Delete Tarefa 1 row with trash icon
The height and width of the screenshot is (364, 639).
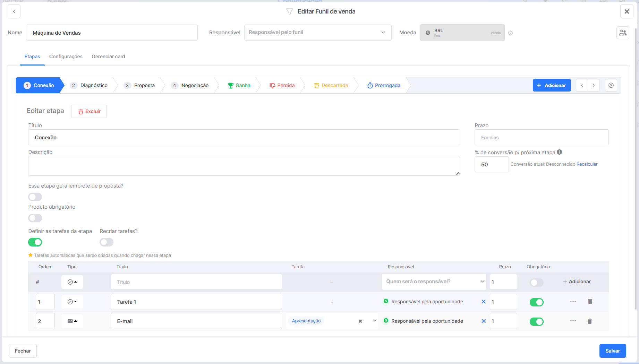tap(590, 302)
